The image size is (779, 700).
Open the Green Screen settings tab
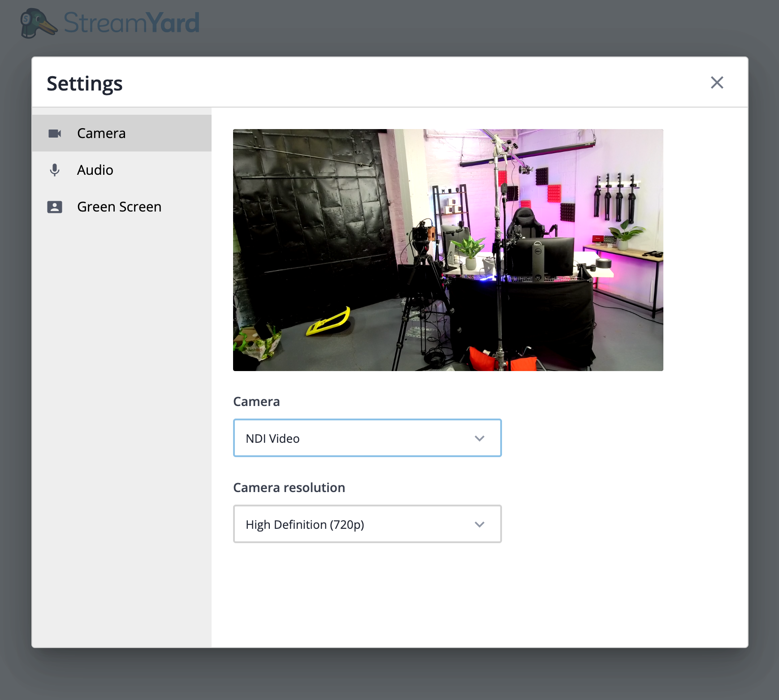pos(121,207)
